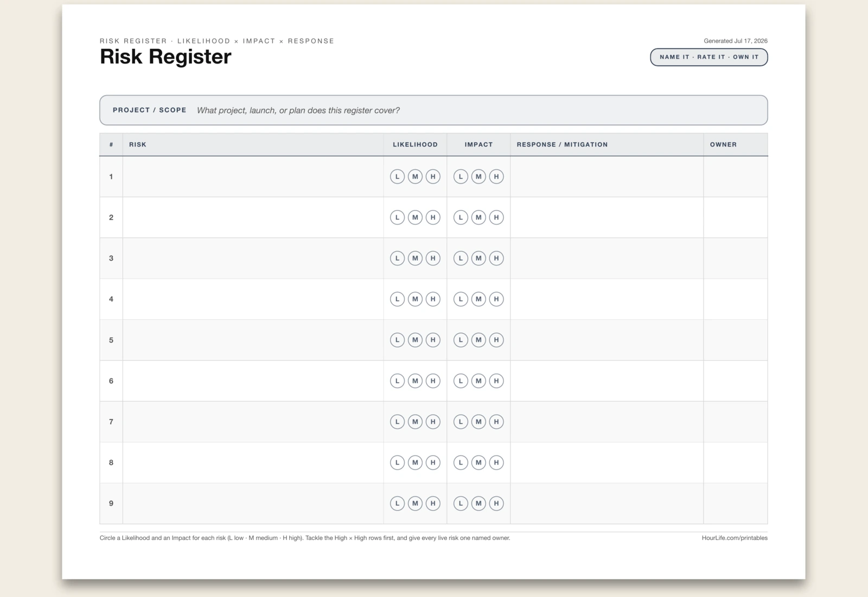
Task: Select Likelihood H on row 2
Action: [433, 218]
